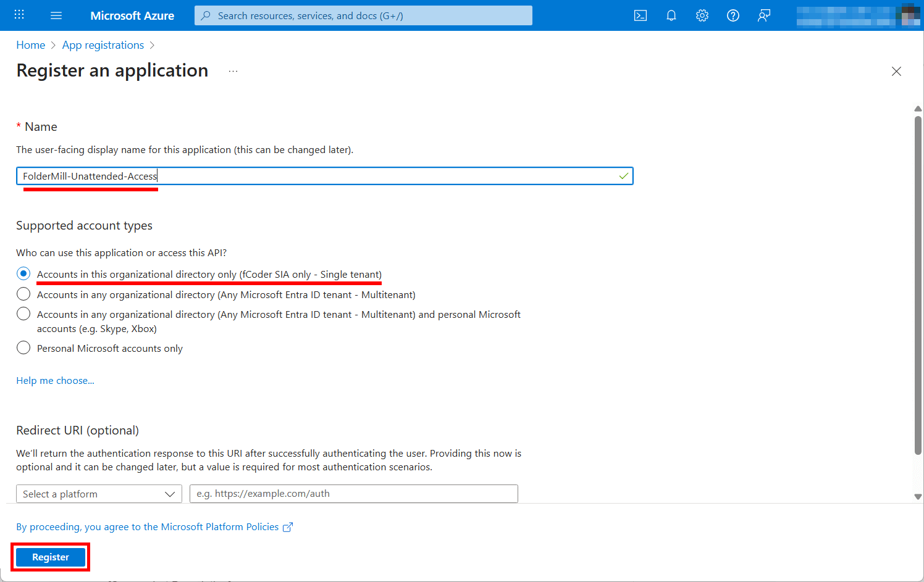Click the Register button

pos(50,557)
